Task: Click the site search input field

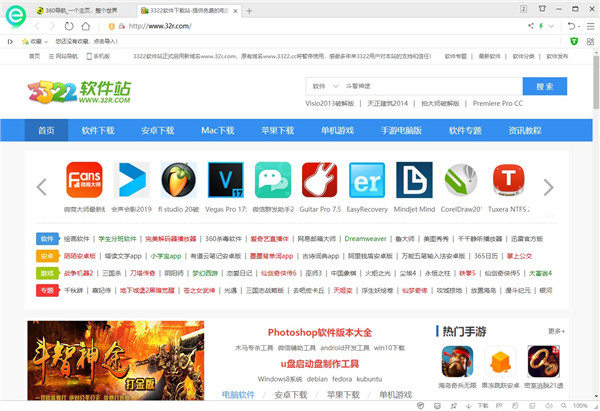Action: pos(432,86)
